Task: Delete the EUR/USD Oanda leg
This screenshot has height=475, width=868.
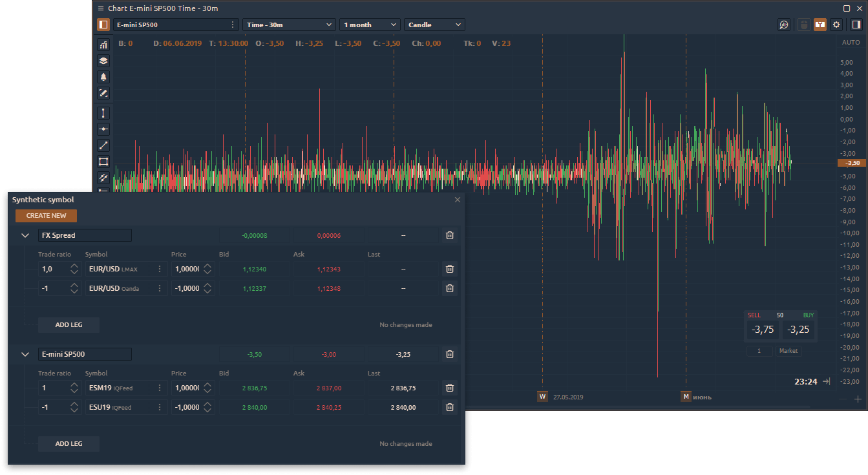Action: click(x=450, y=288)
